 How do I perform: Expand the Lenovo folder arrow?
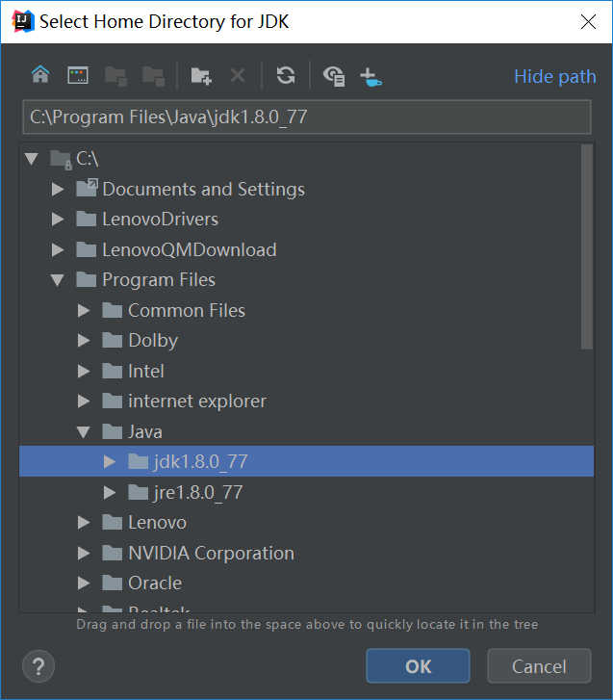(84, 522)
